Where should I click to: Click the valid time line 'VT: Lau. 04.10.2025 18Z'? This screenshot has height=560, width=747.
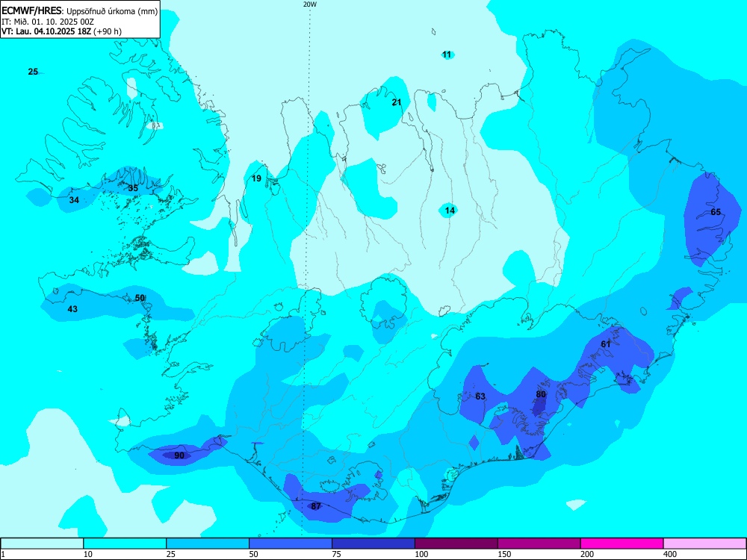[x=46, y=31]
